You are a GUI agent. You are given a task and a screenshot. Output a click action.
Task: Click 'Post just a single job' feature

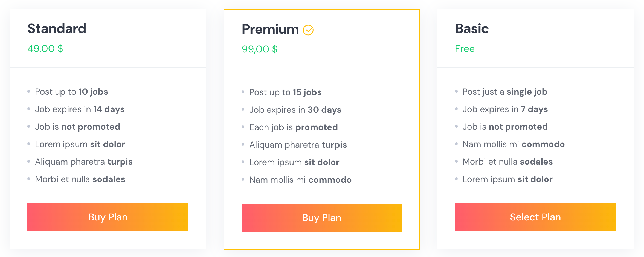505,92
